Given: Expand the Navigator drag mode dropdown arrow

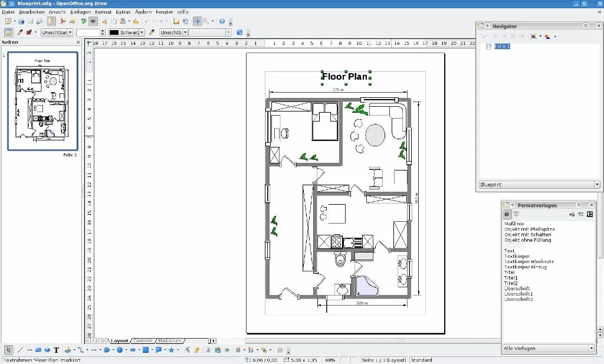Looking at the screenshot, I should point(540,36).
